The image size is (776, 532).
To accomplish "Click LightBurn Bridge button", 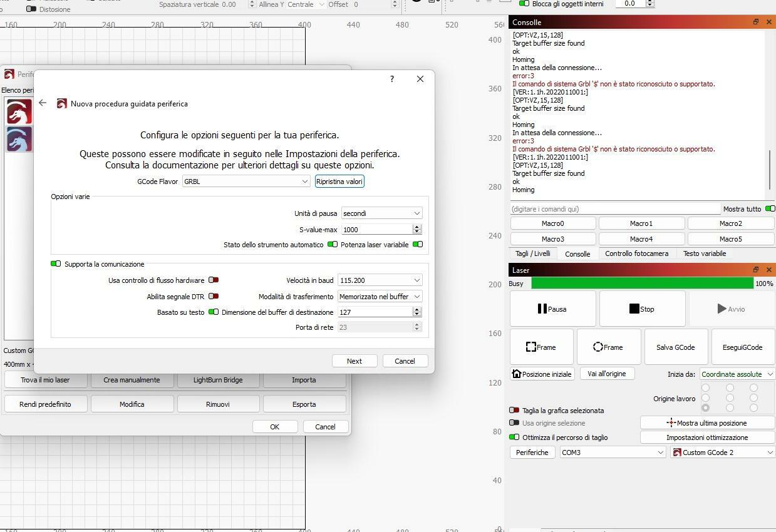I will 218,380.
